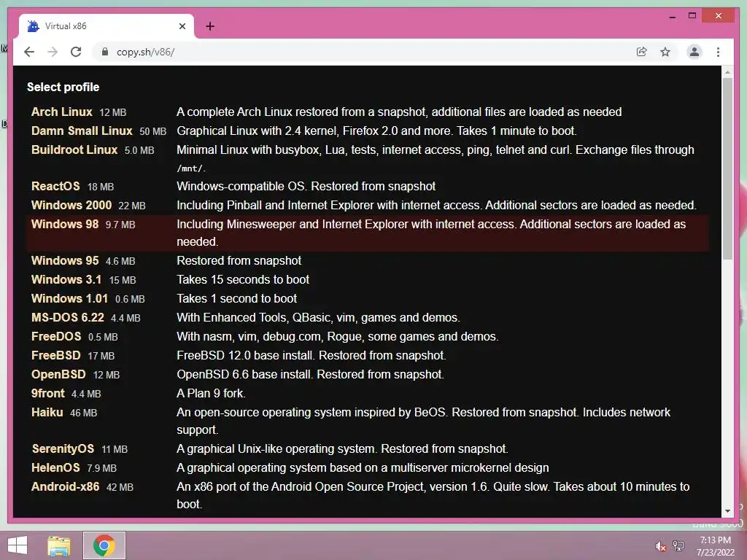Close the Virtual x86 tab
Image resolution: width=747 pixels, height=560 pixels.
[x=182, y=26]
